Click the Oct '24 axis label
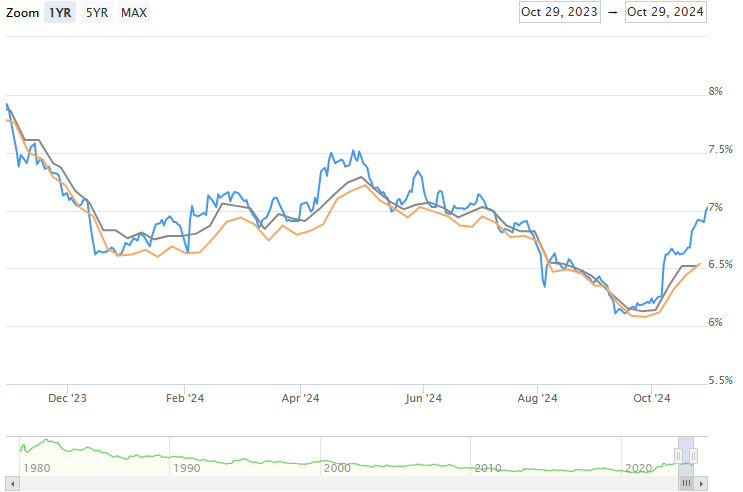This screenshot has height=492, width=743. [652, 398]
